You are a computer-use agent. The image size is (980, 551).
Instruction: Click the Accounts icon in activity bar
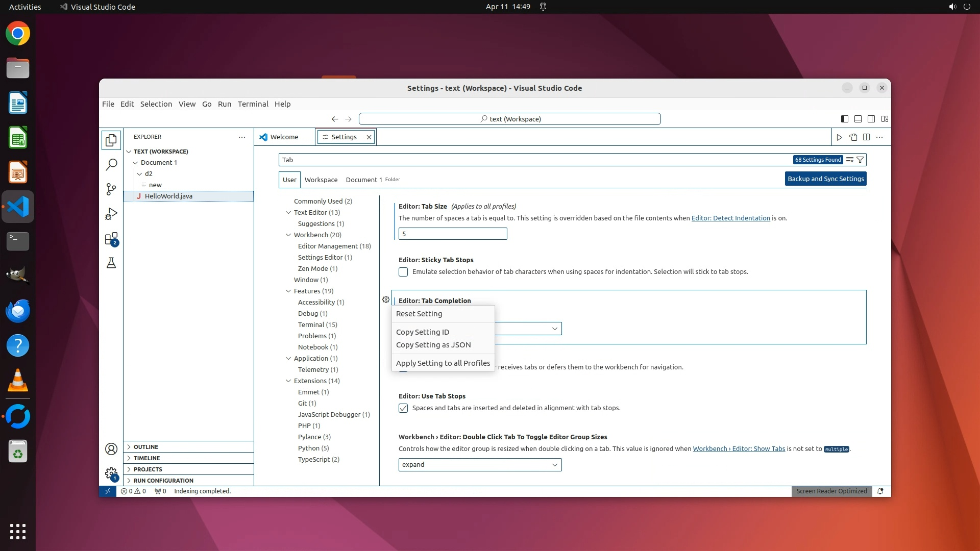(111, 449)
